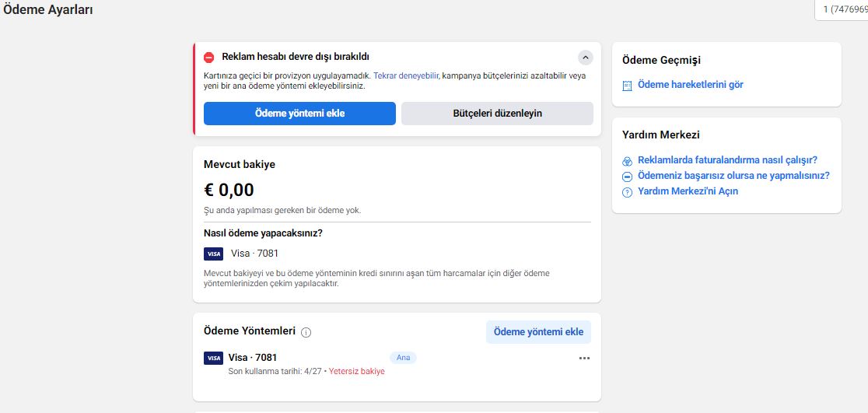Click the question mark icon beside Yardım Merkezi'ni Açın
Viewport: 868px width, 413px height.
(627, 192)
